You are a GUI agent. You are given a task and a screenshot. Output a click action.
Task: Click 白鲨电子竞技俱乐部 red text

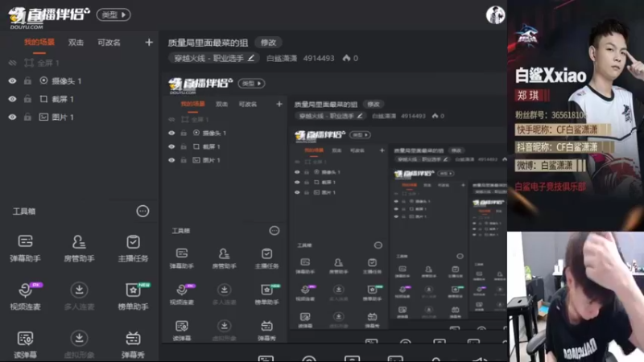(x=551, y=187)
